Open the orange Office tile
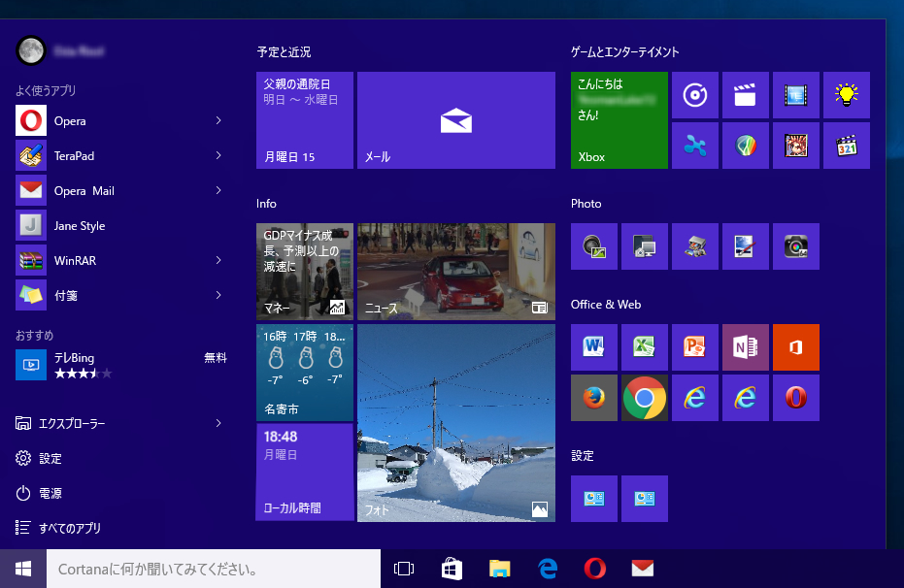The height and width of the screenshot is (588, 904). (x=795, y=347)
